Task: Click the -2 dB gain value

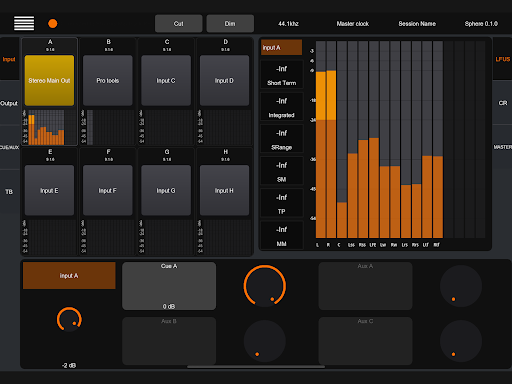Action: 69,366
